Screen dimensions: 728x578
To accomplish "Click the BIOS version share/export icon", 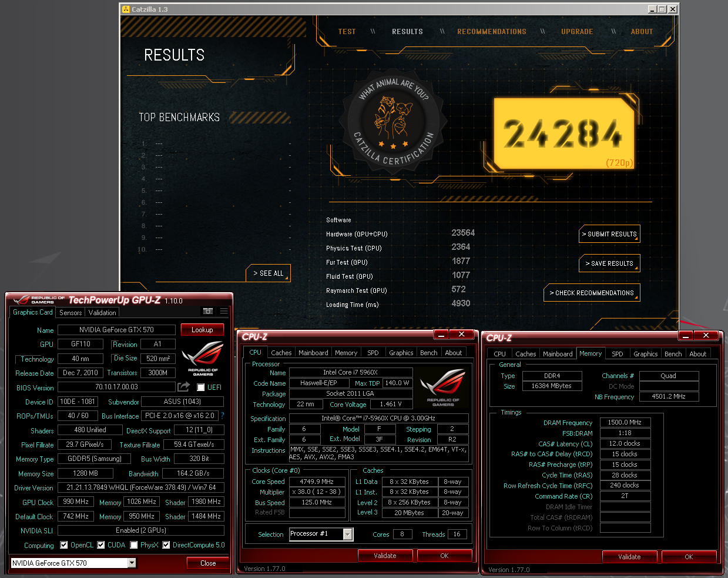I will [x=184, y=387].
